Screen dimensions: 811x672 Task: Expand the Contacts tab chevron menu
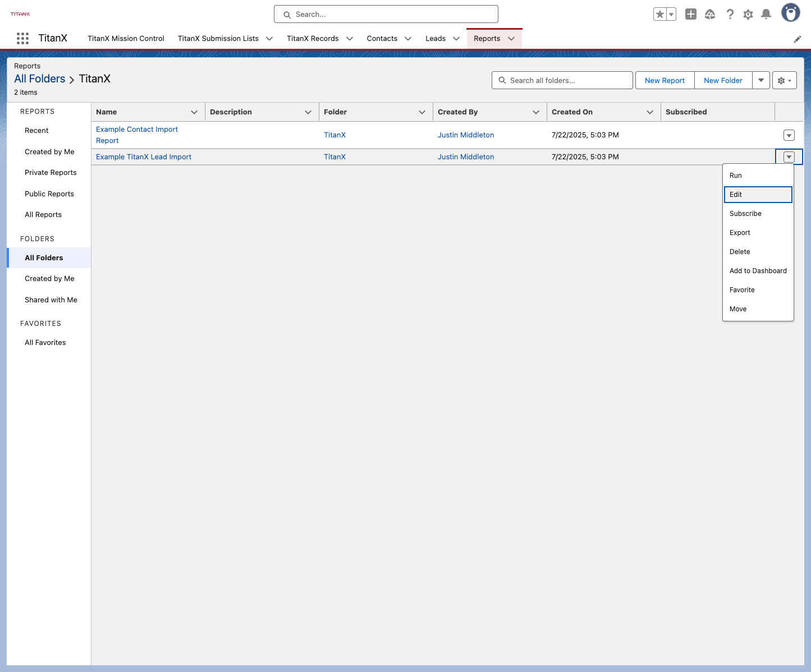pyautogui.click(x=408, y=39)
